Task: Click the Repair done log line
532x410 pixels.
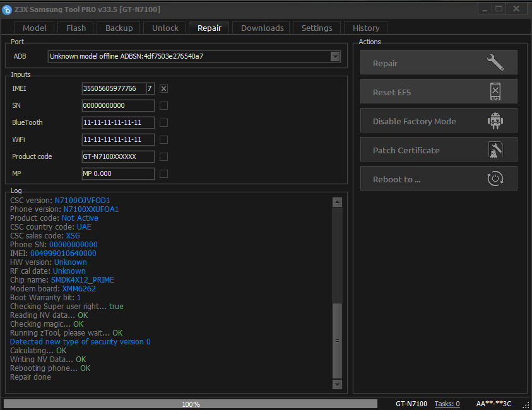Action: click(x=30, y=377)
